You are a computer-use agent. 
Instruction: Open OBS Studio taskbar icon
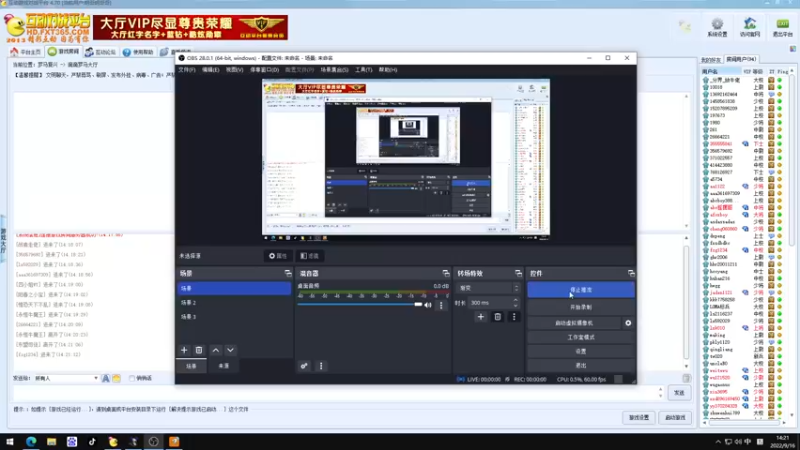[x=154, y=442]
